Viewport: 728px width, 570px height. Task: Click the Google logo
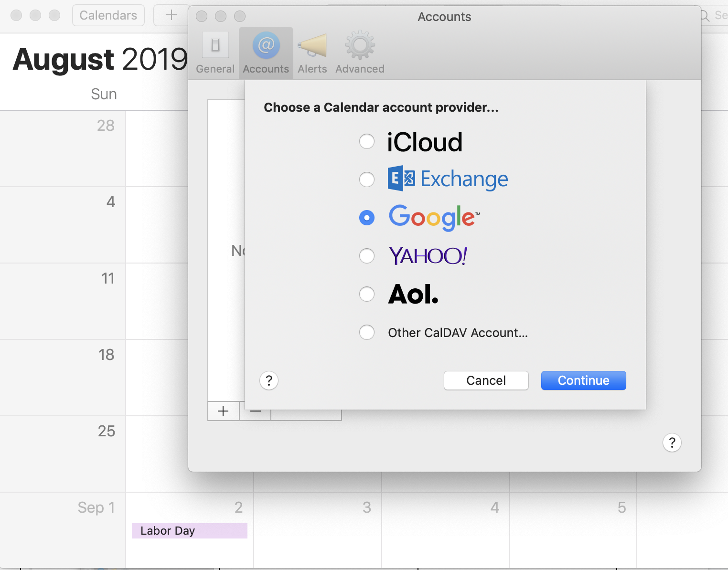tap(434, 218)
